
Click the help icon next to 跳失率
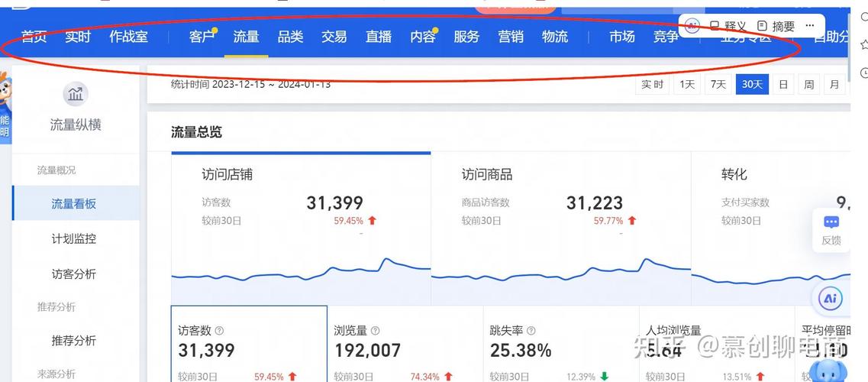tap(531, 331)
